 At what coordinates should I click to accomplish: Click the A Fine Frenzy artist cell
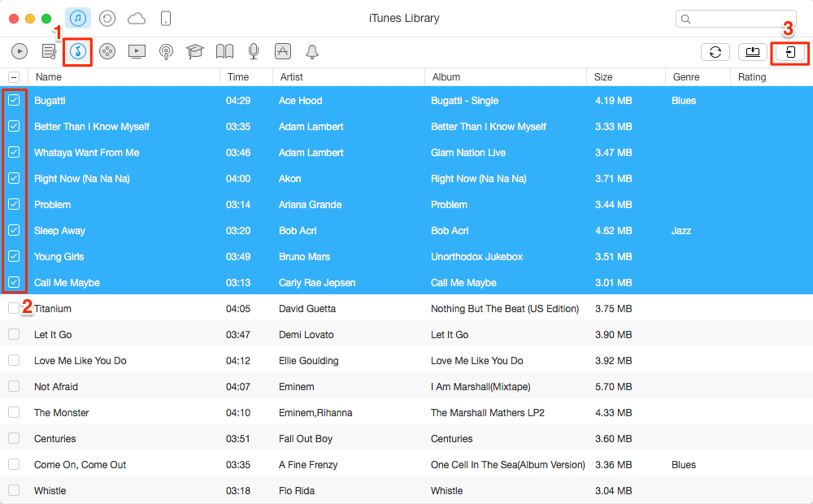click(x=308, y=465)
